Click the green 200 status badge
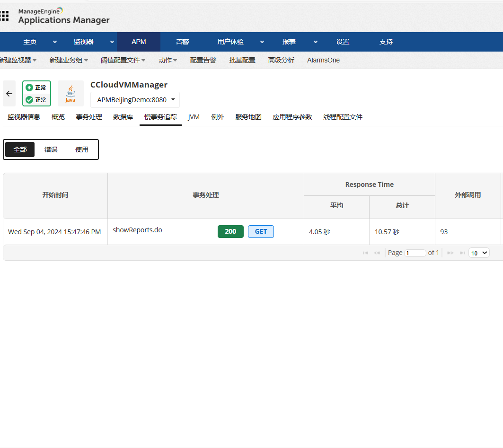The image size is (503, 448). (x=230, y=231)
